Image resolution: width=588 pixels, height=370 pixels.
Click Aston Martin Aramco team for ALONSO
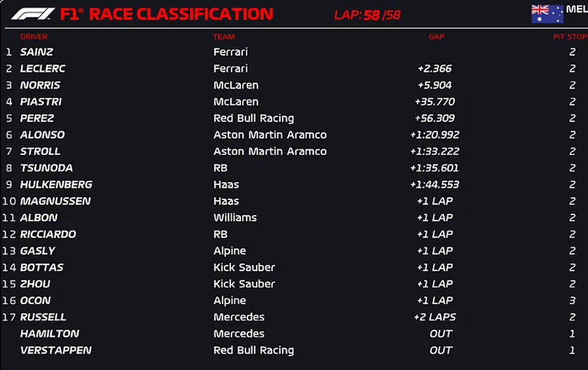[270, 135]
